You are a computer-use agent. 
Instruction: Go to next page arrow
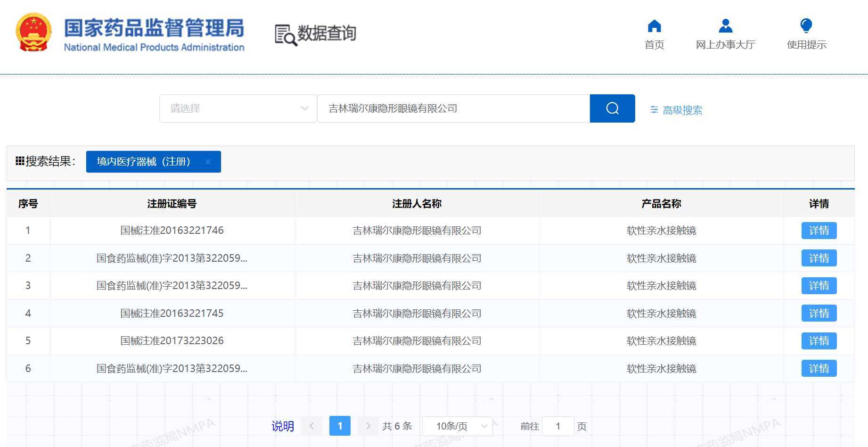point(368,426)
